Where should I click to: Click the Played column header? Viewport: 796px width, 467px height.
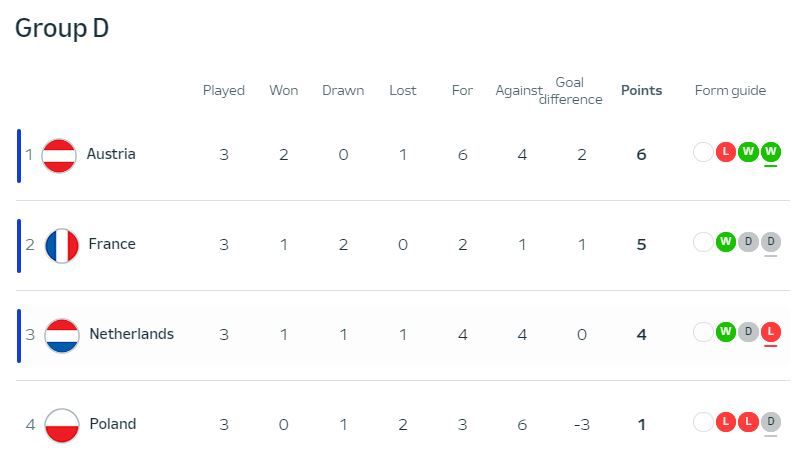click(x=224, y=90)
